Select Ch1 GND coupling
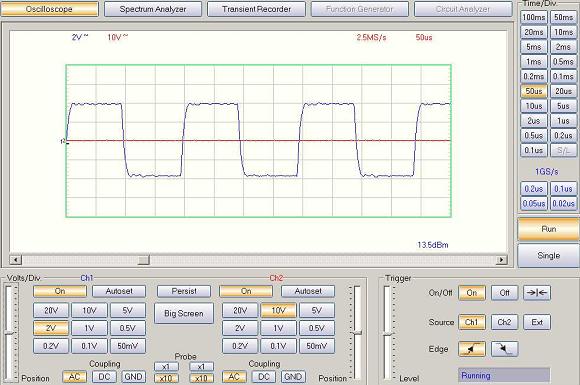Image resolution: width=580 pixels, height=385 pixels. 134,377
